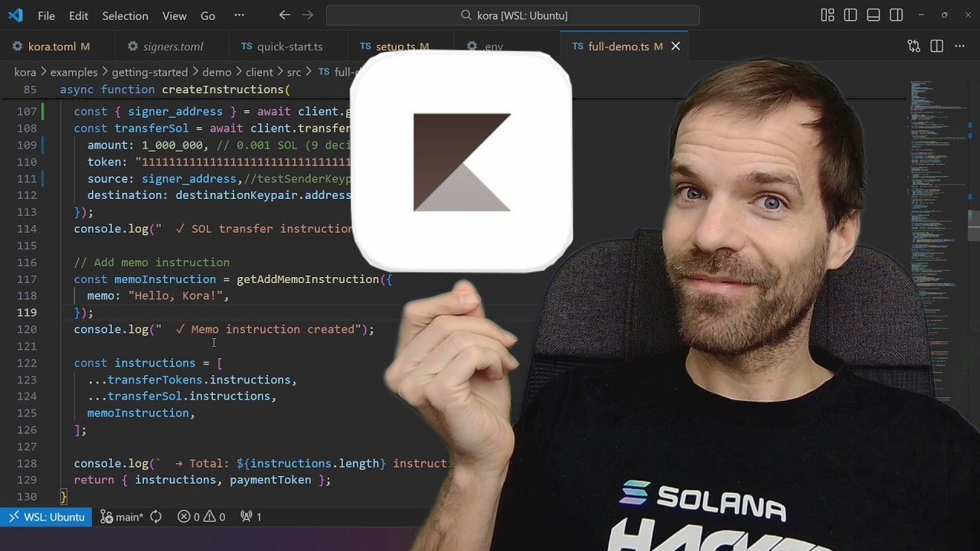
Task: Open the Selection menu
Action: (x=125, y=15)
